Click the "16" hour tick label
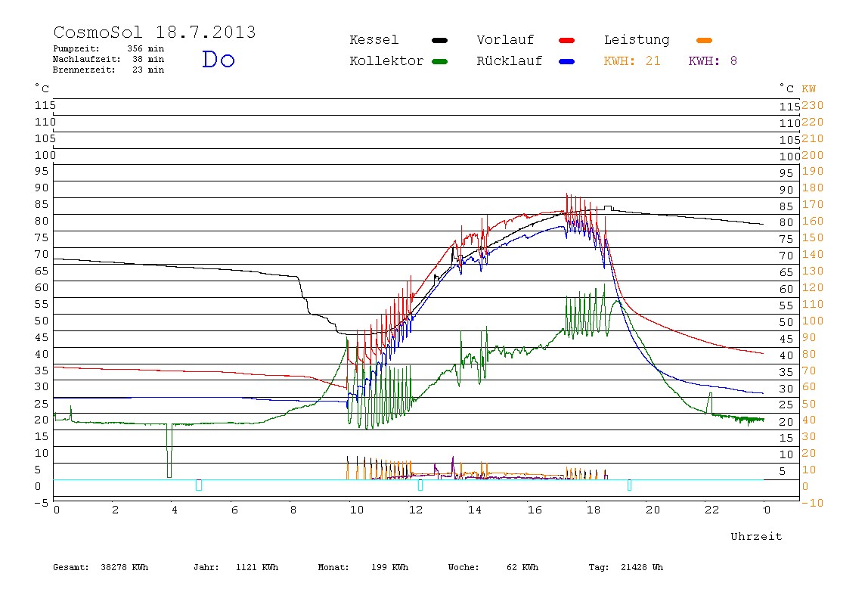The image size is (868, 614). [535, 510]
